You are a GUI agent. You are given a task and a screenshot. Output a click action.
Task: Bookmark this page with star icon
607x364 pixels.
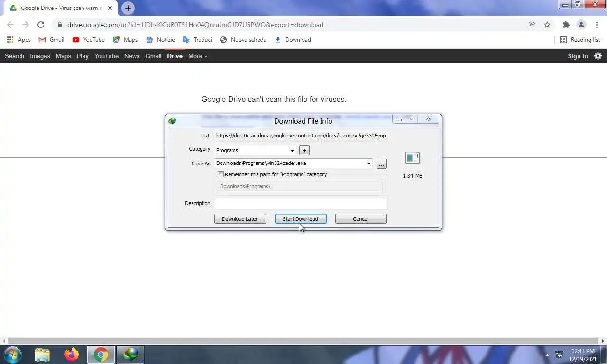click(547, 25)
